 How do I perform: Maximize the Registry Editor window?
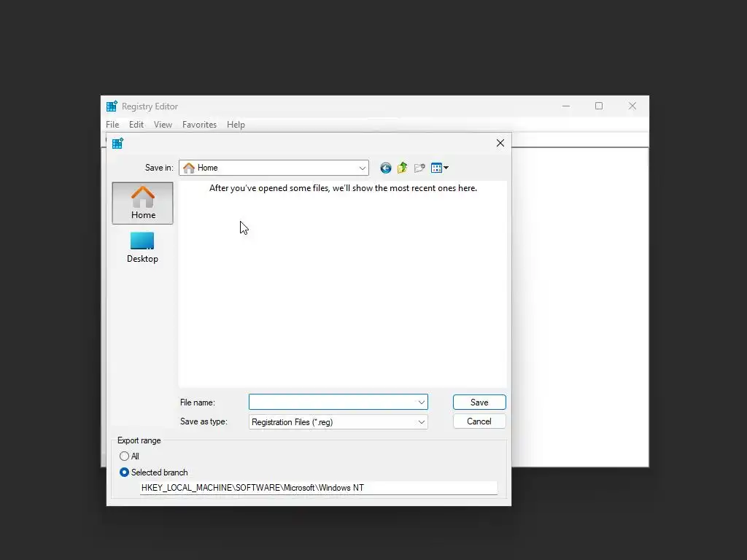599,106
